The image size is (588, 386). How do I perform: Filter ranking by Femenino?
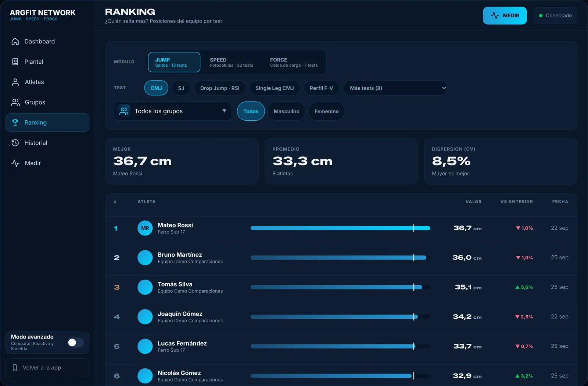click(327, 111)
